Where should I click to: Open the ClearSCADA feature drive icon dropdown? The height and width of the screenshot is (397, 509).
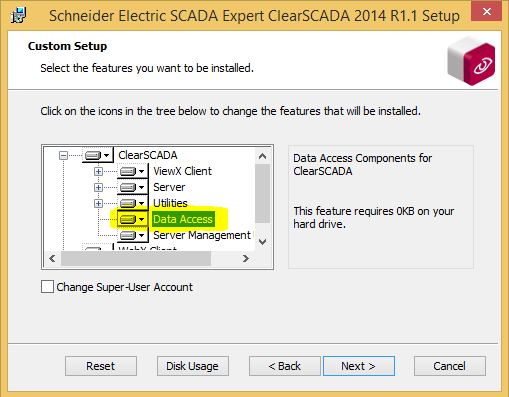[x=97, y=155]
